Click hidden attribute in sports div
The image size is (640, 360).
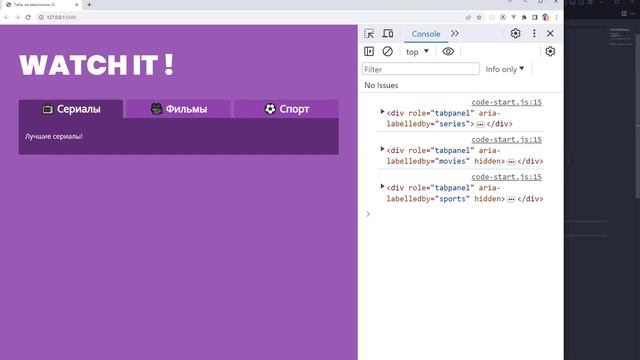click(487, 199)
